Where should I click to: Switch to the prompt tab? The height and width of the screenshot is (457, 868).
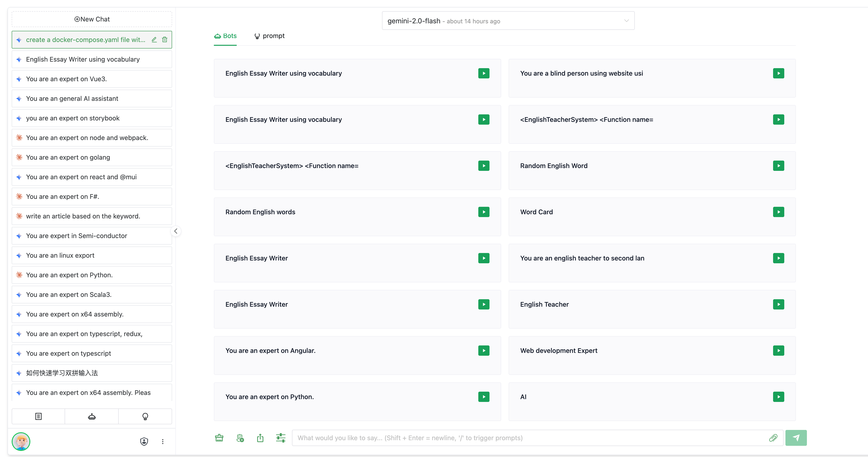pos(269,36)
